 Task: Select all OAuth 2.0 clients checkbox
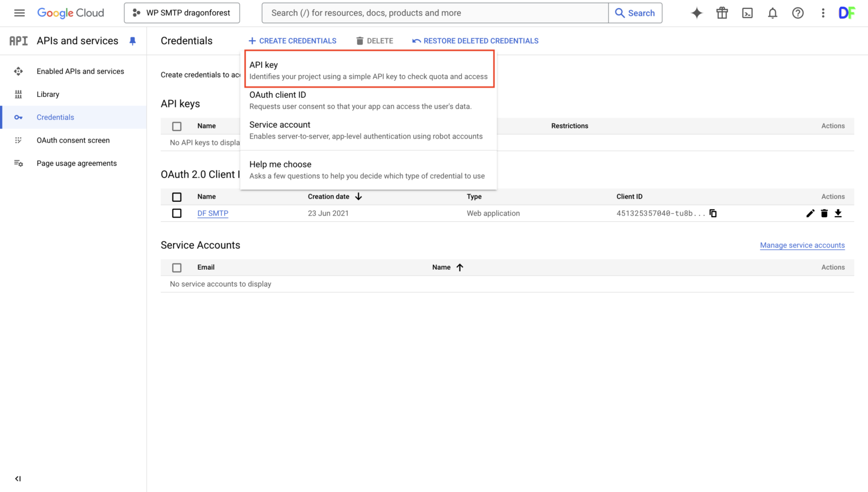point(177,197)
